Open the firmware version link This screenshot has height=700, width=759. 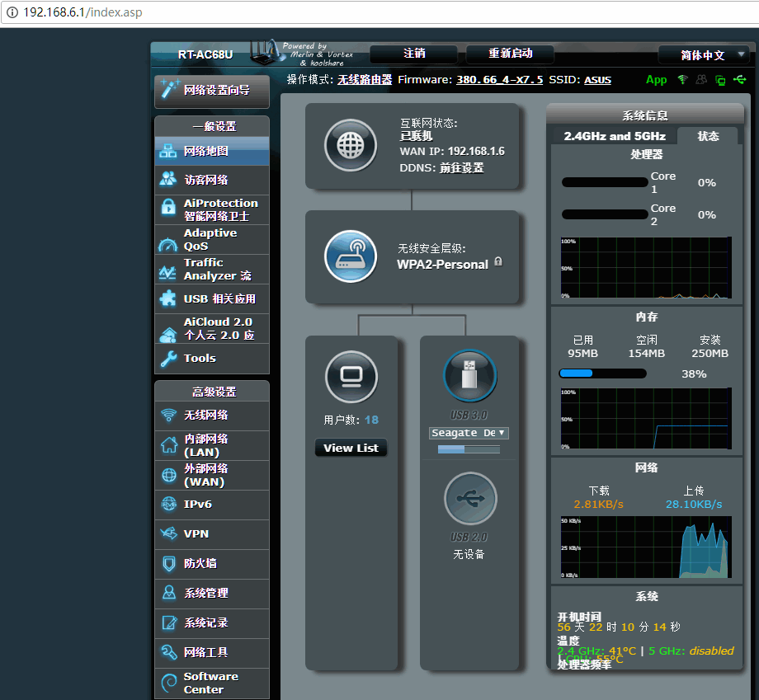point(499,80)
